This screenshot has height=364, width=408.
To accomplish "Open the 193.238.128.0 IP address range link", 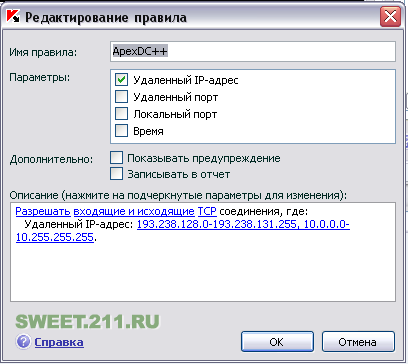I will click(x=243, y=224).
